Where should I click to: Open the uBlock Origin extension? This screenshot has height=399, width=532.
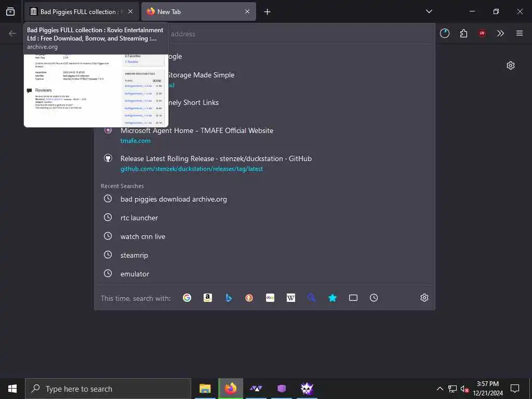(x=482, y=33)
